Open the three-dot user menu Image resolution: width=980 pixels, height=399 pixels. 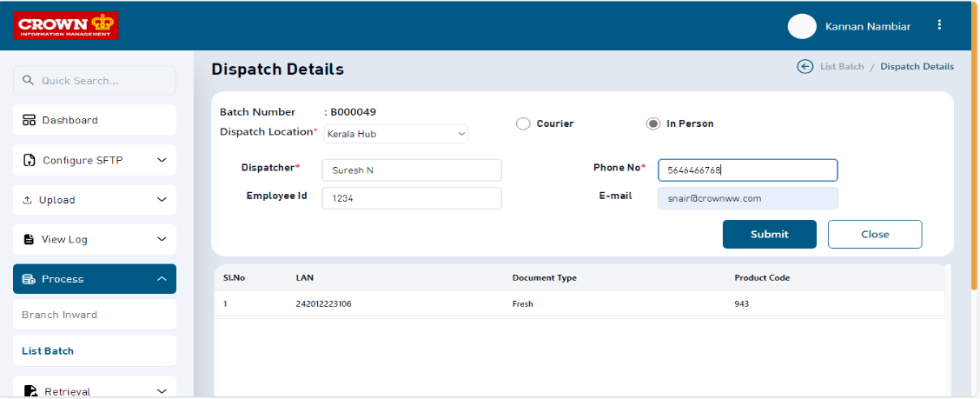click(939, 25)
